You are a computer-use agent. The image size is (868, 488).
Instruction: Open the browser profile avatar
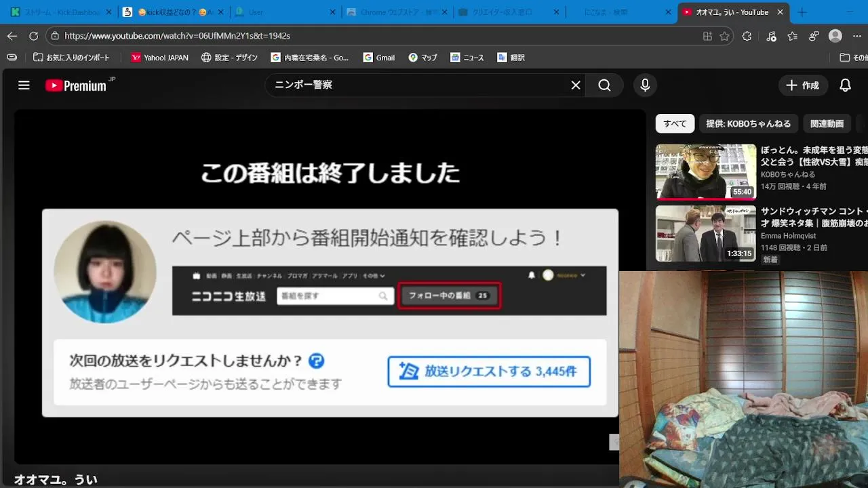click(835, 36)
